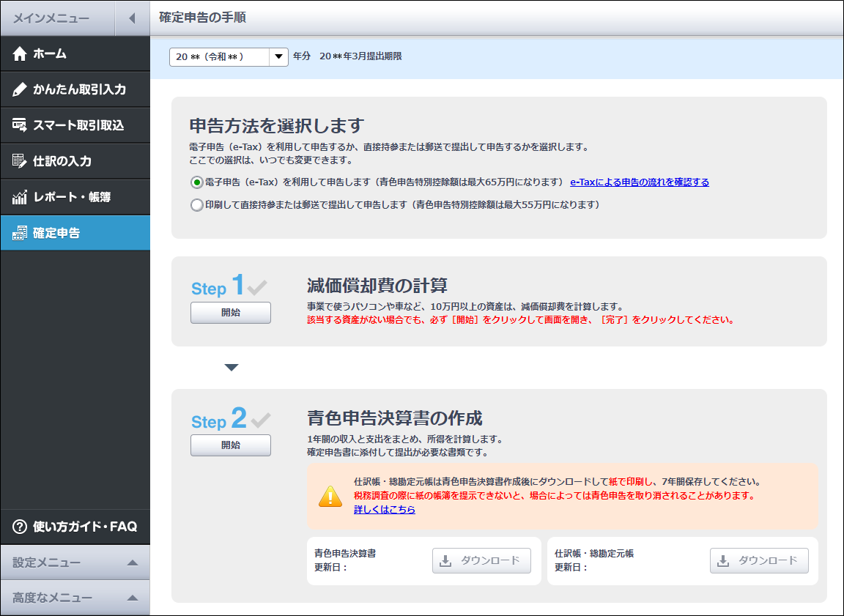Click the 仕訳の入力 notebook icon

pyautogui.click(x=19, y=161)
